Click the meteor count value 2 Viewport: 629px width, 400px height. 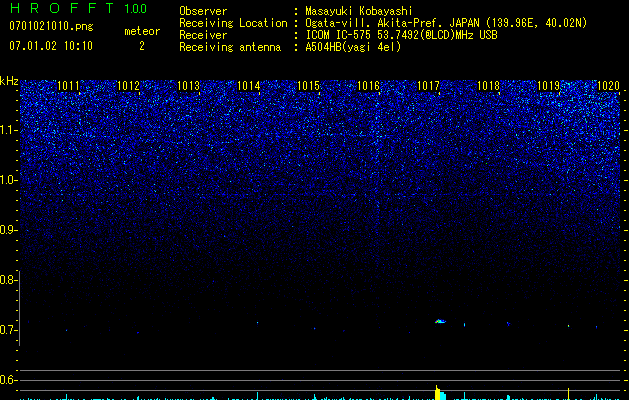142,46
